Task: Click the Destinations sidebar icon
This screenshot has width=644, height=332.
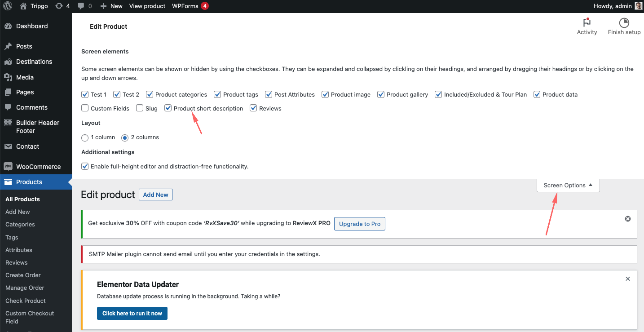Action: point(8,62)
